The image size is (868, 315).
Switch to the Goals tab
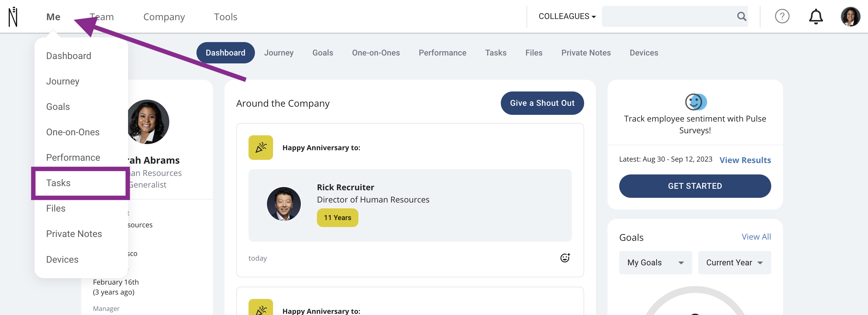[x=322, y=53]
